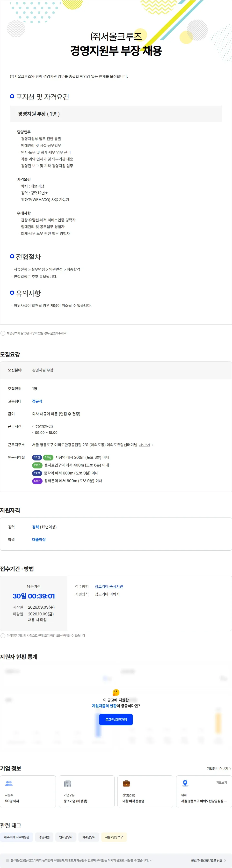Open the 지도보기 link beside the work address
232x868 pixels.
pos(145,445)
